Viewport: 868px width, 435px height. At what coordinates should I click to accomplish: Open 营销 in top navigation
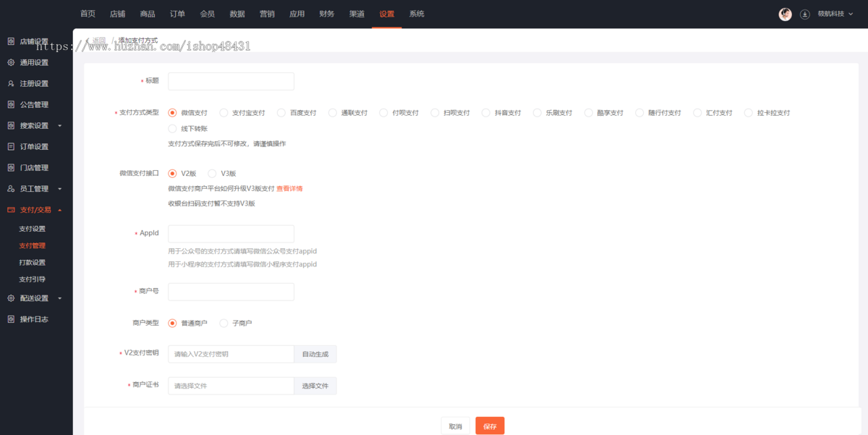pos(267,14)
